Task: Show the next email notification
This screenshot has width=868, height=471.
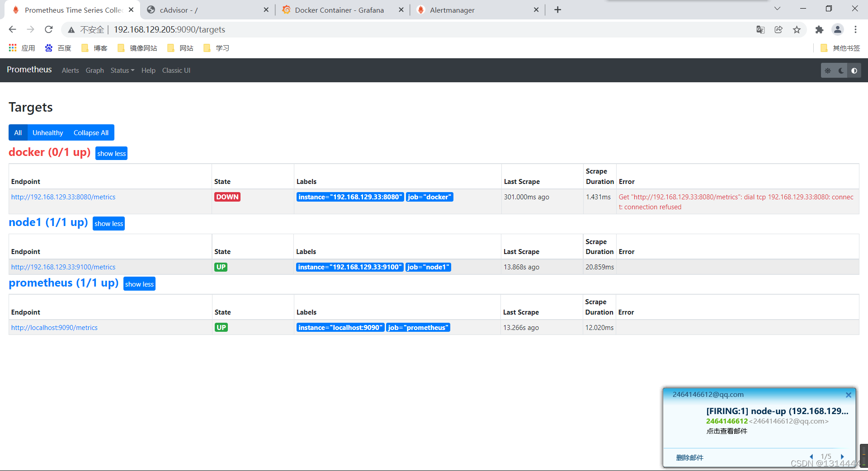Action: pyautogui.click(x=842, y=457)
